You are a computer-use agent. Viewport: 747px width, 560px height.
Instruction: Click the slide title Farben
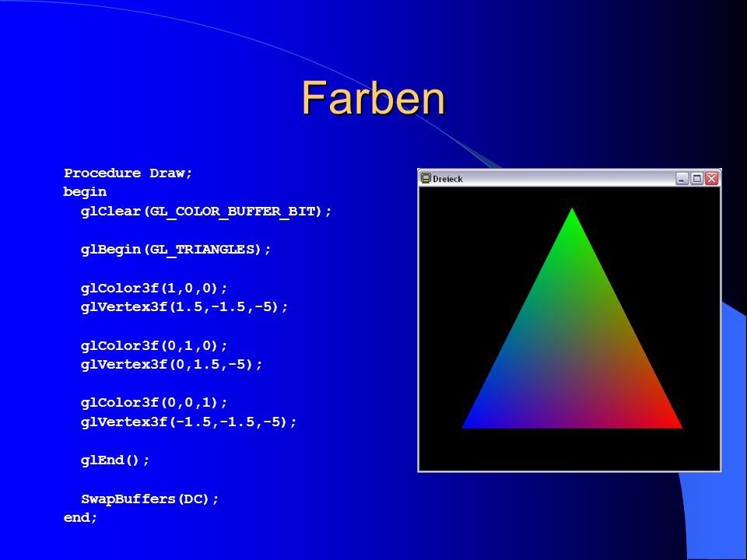373,98
